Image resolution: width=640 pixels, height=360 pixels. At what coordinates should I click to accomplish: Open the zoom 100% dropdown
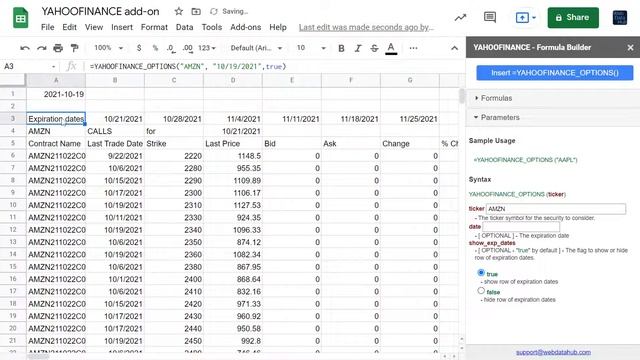pyautogui.click(x=108, y=48)
